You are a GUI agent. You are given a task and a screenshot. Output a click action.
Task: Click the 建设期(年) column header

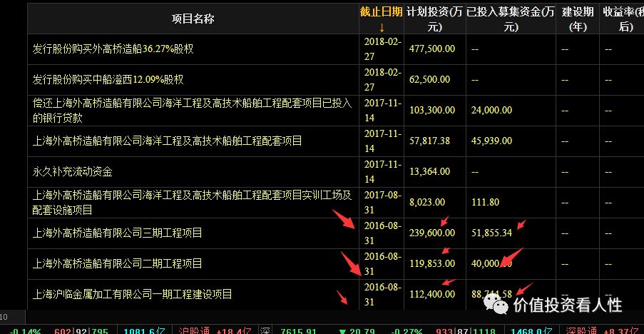[x=578, y=19]
